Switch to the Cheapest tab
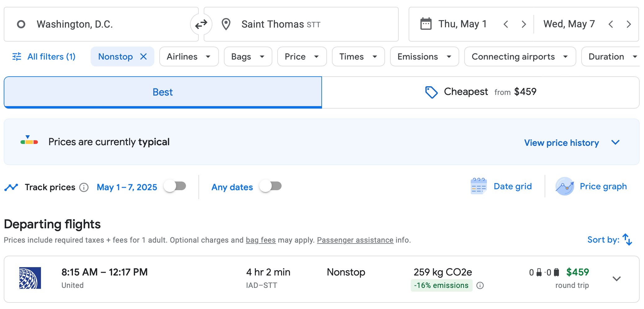This screenshot has height=309, width=644. click(480, 92)
